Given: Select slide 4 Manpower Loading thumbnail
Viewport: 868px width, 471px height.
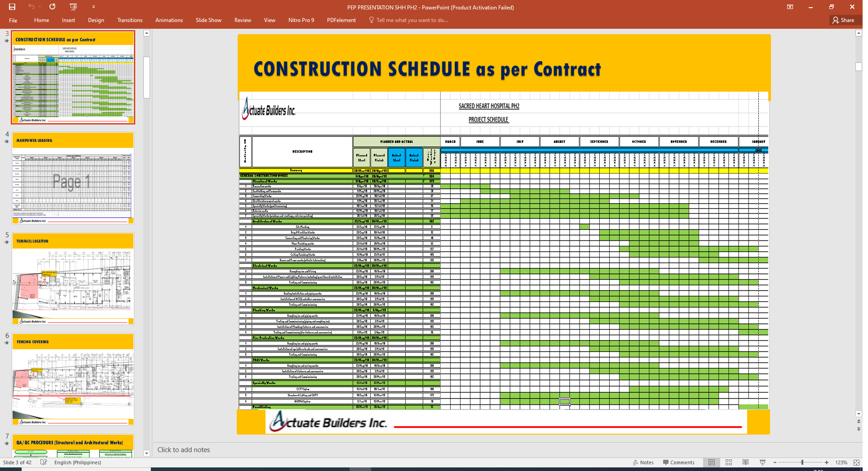Looking at the screenshot, I should 73,178.
